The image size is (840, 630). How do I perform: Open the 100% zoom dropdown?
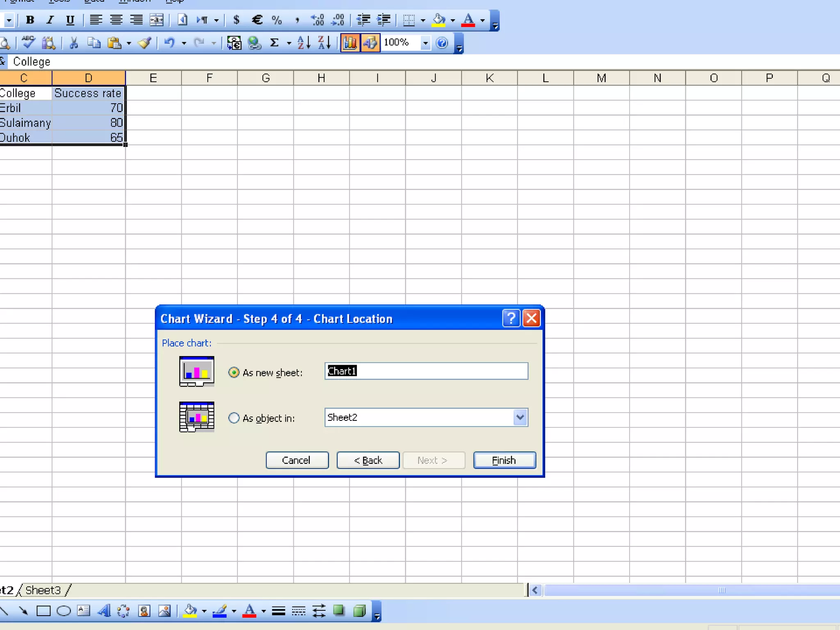coord(425,43)
